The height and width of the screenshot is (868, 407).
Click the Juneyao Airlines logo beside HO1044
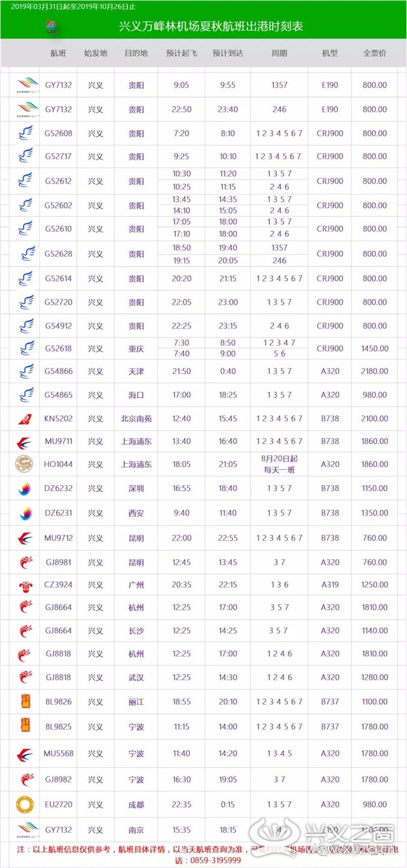point(24,464)
